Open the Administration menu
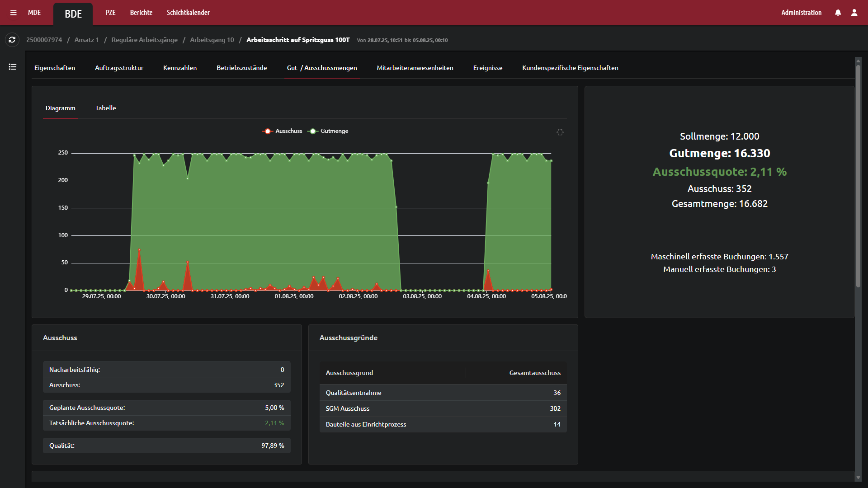This screenshot has height=488, width=868. [802, 13]
